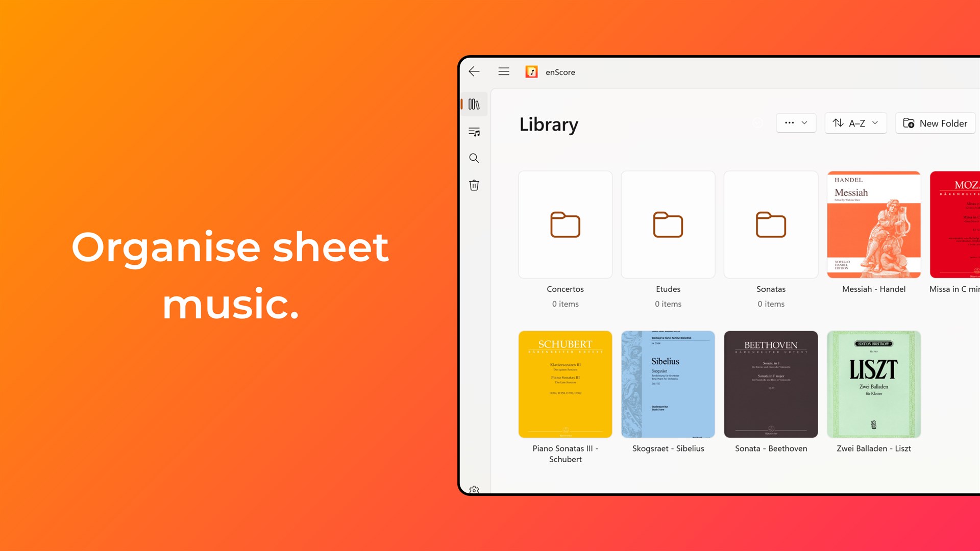Screen dimensions: 980x551
Task: Open the Messiah Handel score cover
Action: pyautogui.click(x=874, y=224)
